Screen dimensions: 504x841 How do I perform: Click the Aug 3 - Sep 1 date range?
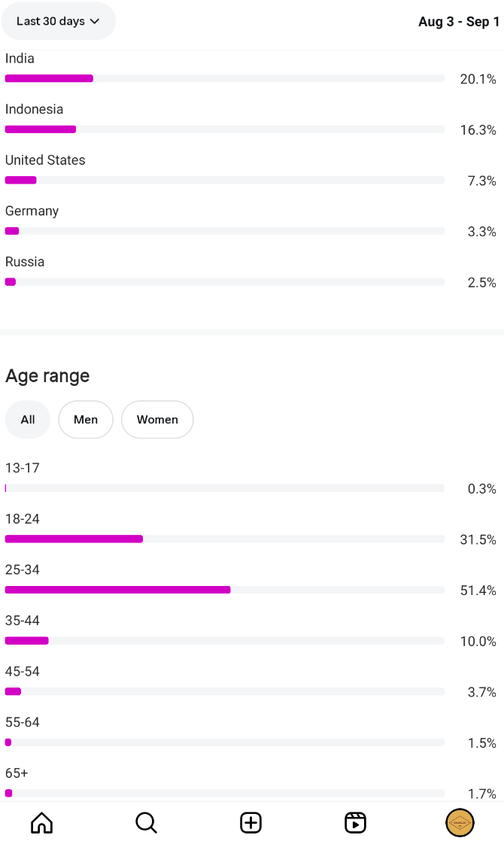(459, 22)
